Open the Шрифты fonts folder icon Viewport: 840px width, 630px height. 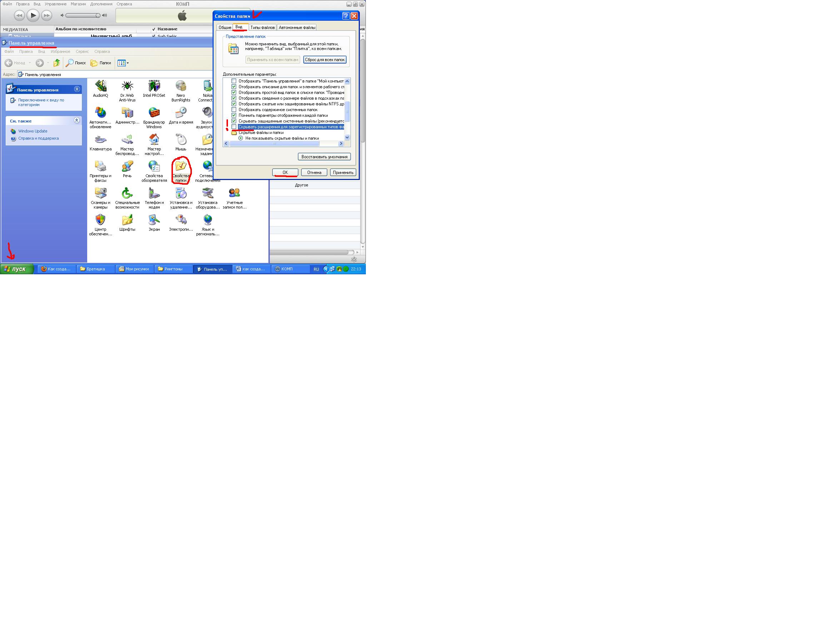coord(127,220)
